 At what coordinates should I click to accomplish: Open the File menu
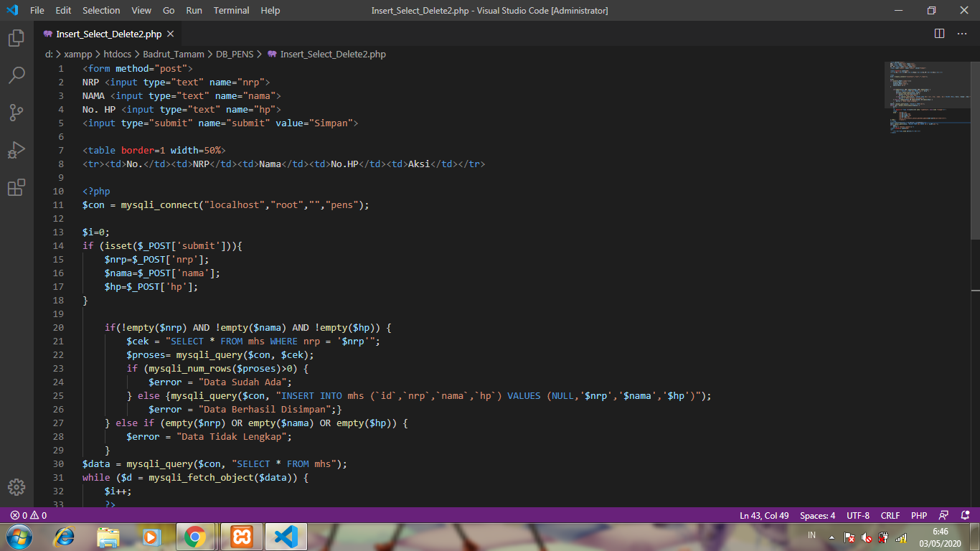click(37, 10)
